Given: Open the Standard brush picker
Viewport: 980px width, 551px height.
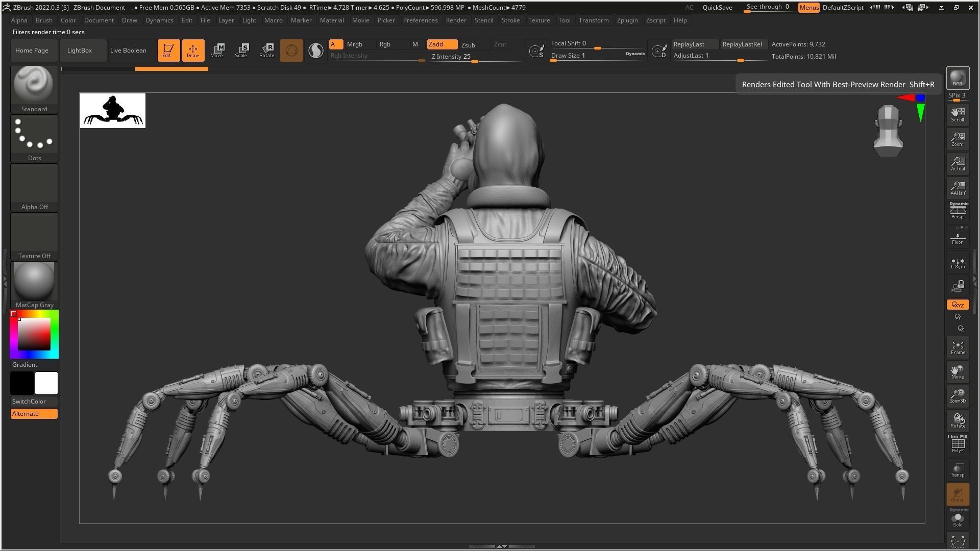Looking at the screenshot, I should [34, 88].
